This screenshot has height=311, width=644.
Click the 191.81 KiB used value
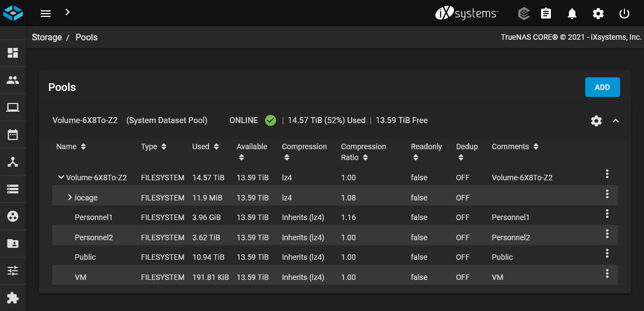(x=211, y=277)
